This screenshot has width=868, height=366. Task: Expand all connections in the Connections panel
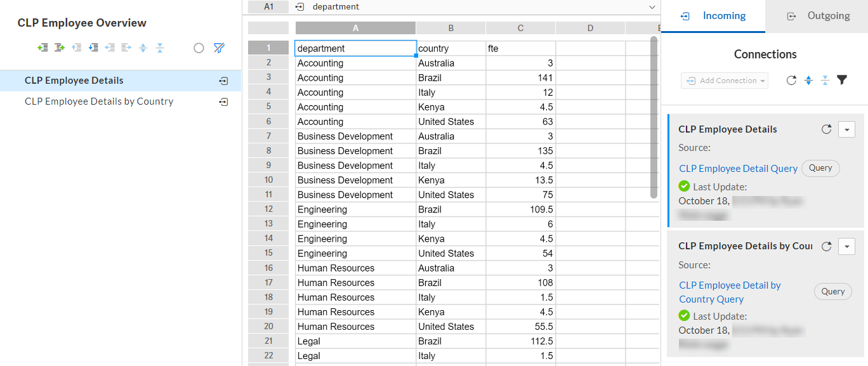coord(808,81)
